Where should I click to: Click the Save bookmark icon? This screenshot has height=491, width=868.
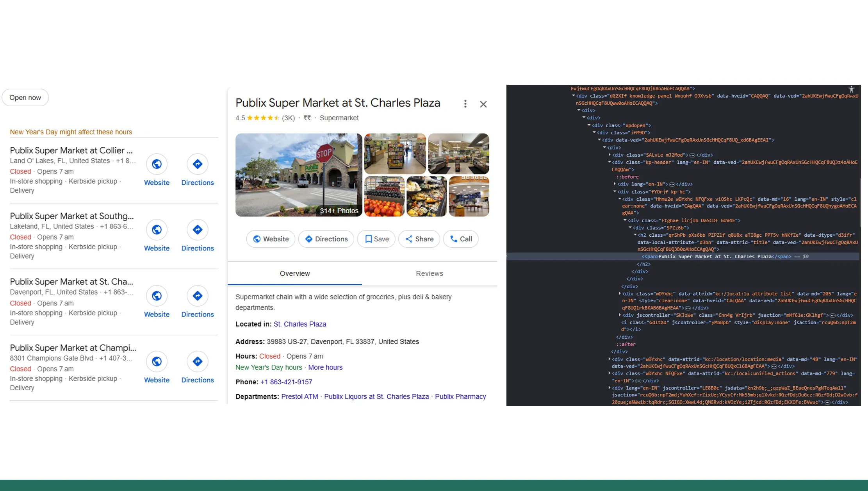pos(369,239)
